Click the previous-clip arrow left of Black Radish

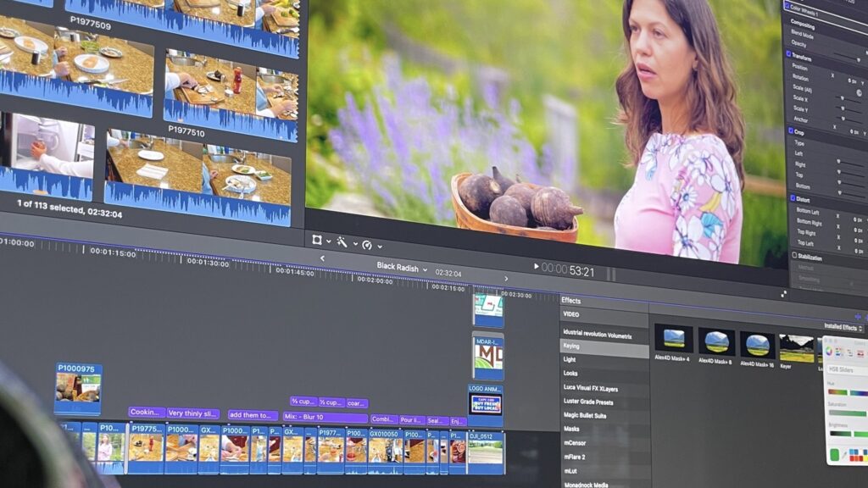click(x=322, y=258)
